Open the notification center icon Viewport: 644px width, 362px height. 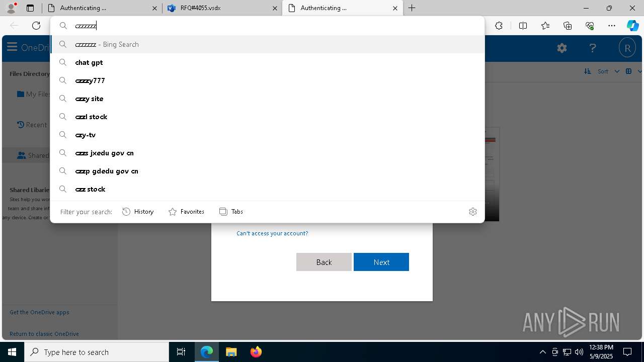coord(627,352)
